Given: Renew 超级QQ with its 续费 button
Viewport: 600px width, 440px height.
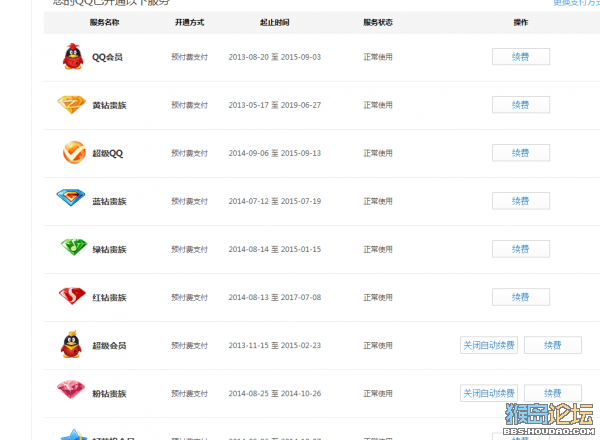Looking at the screenshot, I should [521, 153].
